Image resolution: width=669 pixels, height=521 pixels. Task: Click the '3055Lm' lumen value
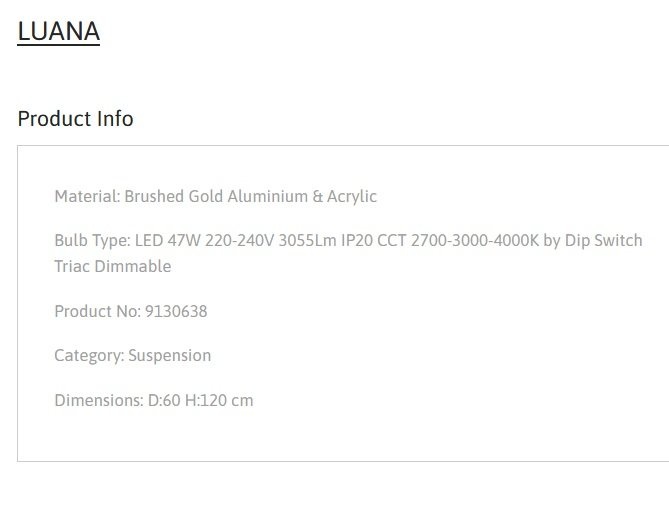pyautogui.click(x=307, y=241)
